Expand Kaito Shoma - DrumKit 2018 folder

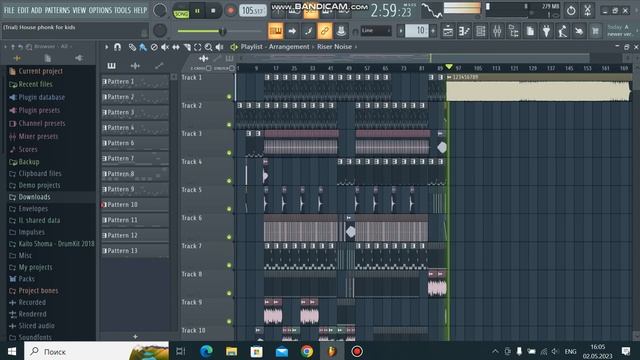pos(56,244)
